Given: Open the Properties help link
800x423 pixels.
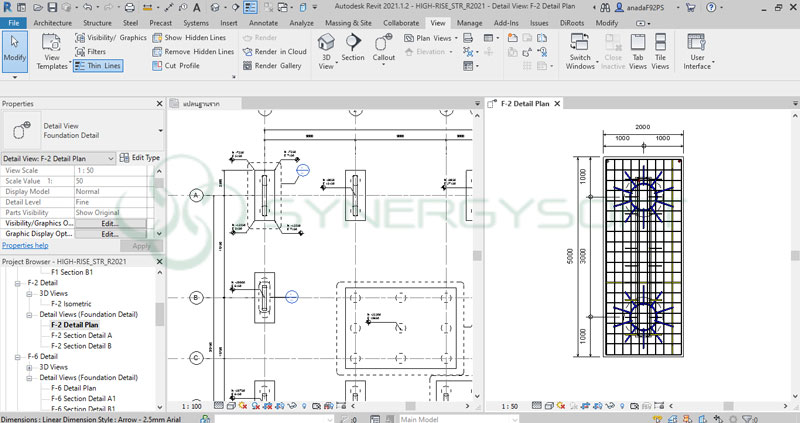Looking at the screenshot, I should point(24,244).
